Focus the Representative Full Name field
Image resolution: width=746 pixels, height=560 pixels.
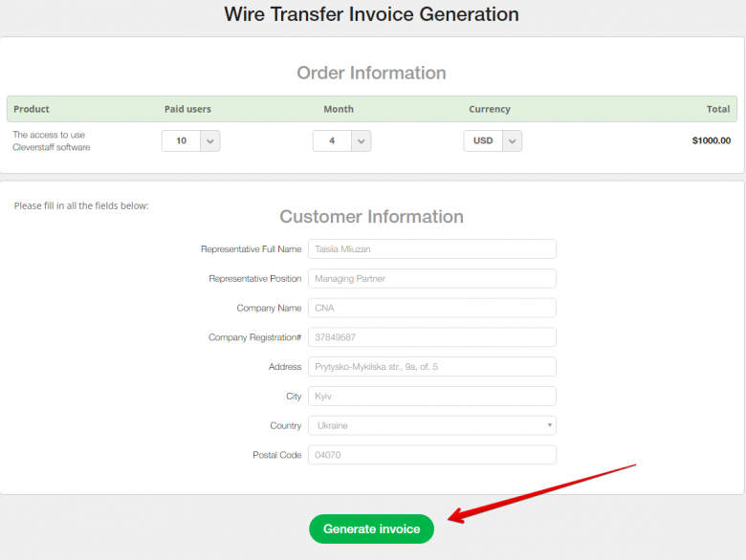click(431, 249)
